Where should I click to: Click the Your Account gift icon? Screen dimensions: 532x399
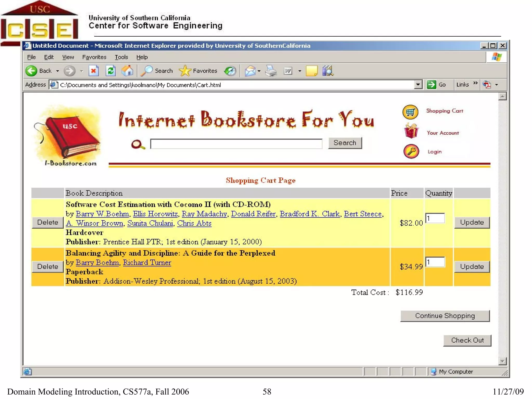[411, 131]
